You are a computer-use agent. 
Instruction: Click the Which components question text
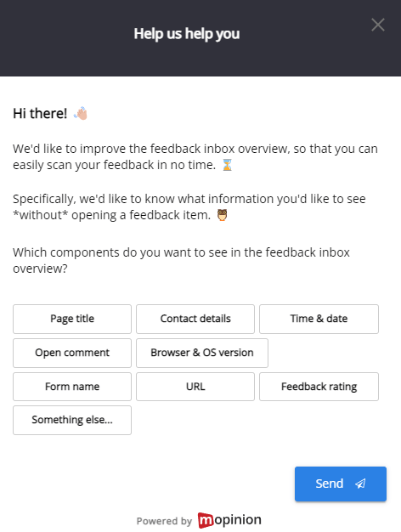point(181,260)
